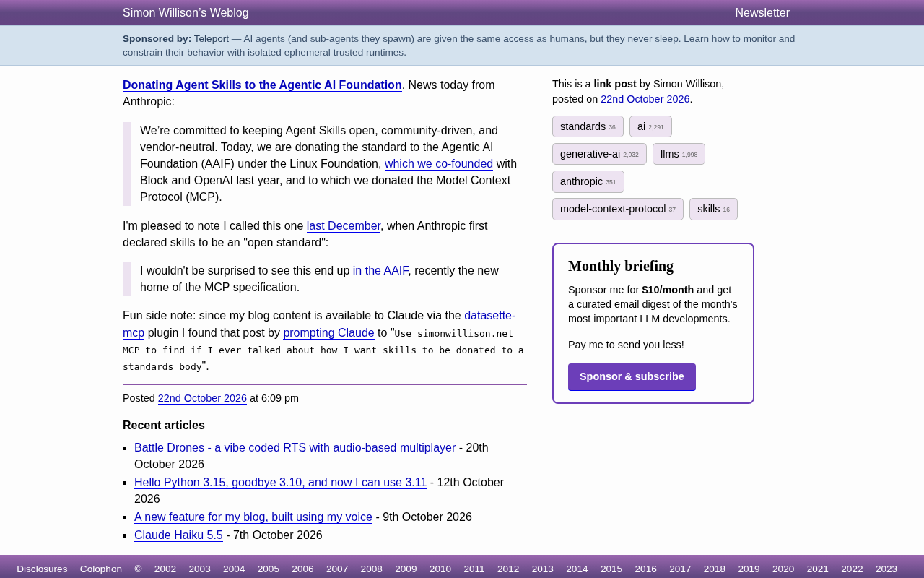This screenshot has width=924, height=578.
Task: Visit the Teleport sponsor link
Action: [x=212, y=39]
